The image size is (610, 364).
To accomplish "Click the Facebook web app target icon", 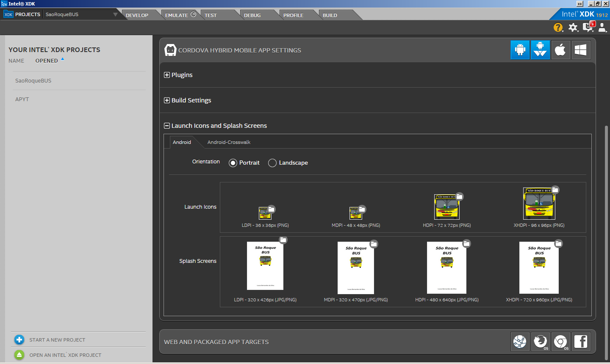I will pyautogui.click(x=581, y=342).
